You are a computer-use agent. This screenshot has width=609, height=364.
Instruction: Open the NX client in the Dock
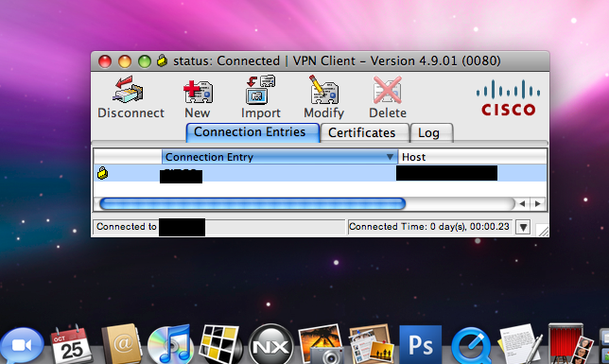[271, 345]
